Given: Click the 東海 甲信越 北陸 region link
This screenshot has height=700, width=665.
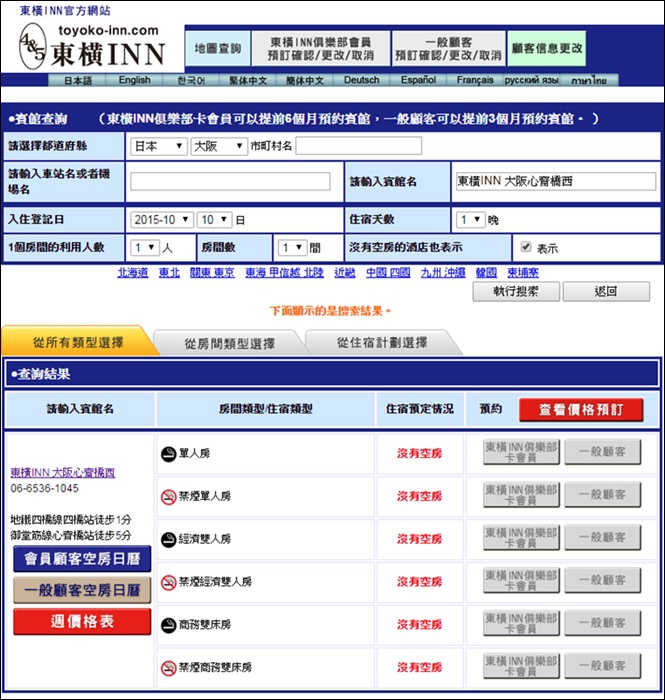Looking at the screenshot, I should point(284,272).
